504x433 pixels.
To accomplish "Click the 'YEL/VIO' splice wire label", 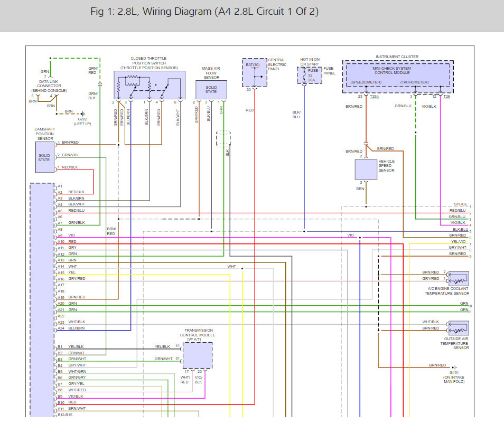I will point(459,241).
